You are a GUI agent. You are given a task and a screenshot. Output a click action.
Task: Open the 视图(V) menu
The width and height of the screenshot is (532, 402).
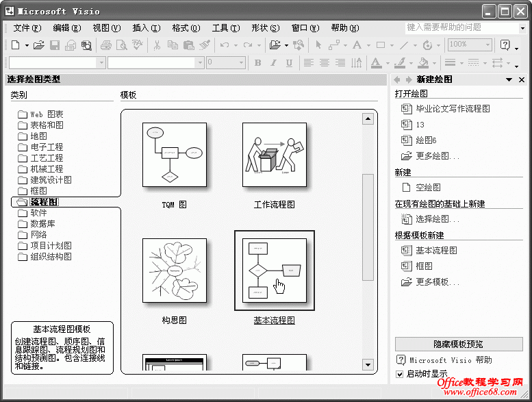pos(107,28)
